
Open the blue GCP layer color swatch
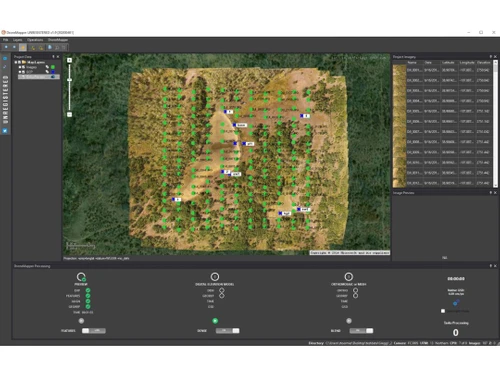(x=53, y=72)
